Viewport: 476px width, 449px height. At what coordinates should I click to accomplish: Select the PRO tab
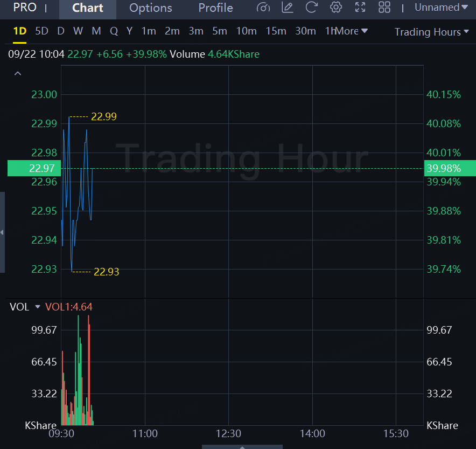(x=25, y=8)
